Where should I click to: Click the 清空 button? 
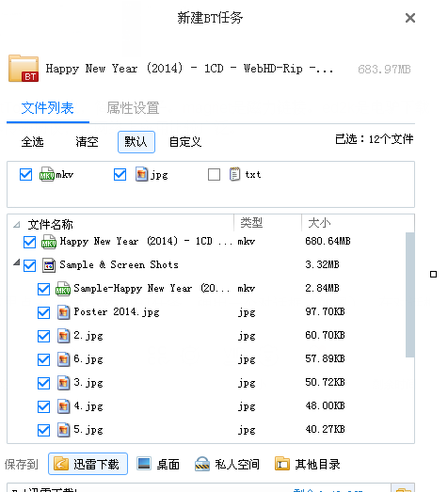[87, 142]
